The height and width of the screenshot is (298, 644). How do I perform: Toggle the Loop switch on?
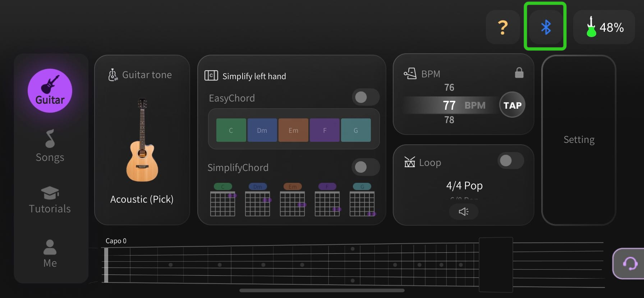[x=511, y=161]
